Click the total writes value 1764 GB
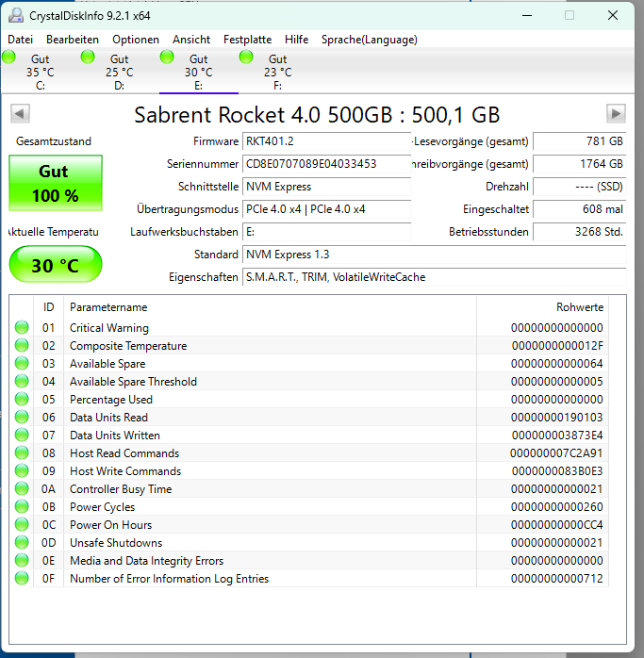This screenshot has width=644, height=658. pyautogui.click(x=579, y=164)
